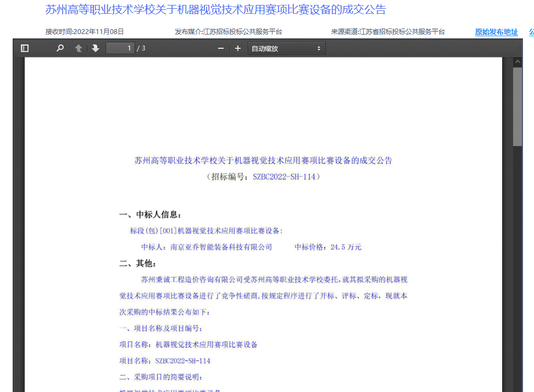This screenshot has height=392, width=534.
Task: Zoom out with the minus button
Action: tap(221, 49)
